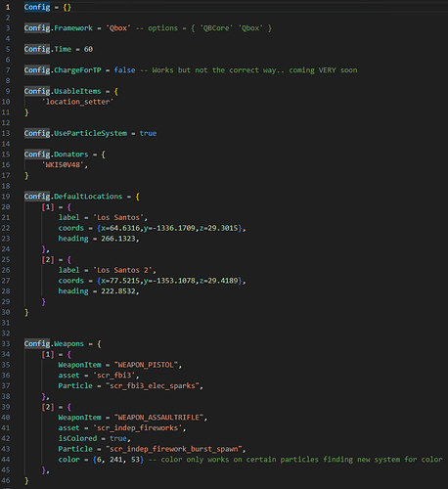The image size is (448, 489).
Task: Click the Config.DefaultLocations identifier
Action: click(x=73, y=197)
